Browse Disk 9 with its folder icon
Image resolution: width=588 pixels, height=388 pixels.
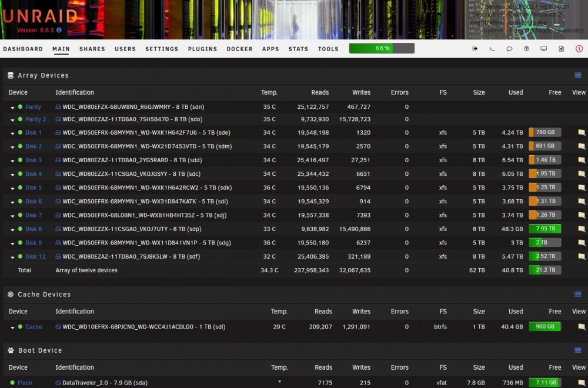(x=582, y=243)
